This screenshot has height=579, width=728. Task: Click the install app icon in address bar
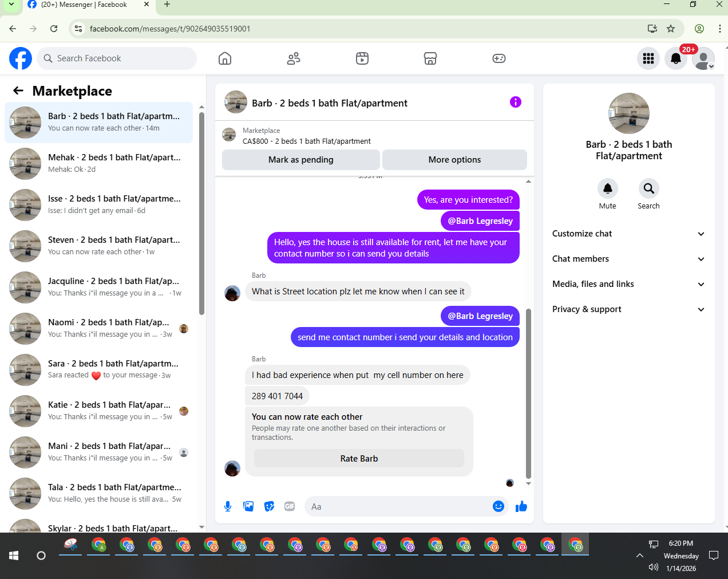tap(652, 29)
